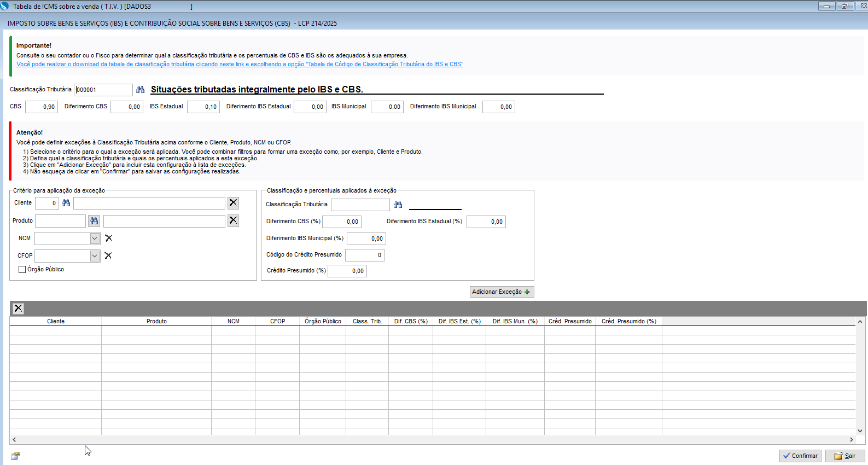This screenshot has height=465, width=868.
Task: Clear the CFOP selection with X icon
Action: tap(108, 255)
